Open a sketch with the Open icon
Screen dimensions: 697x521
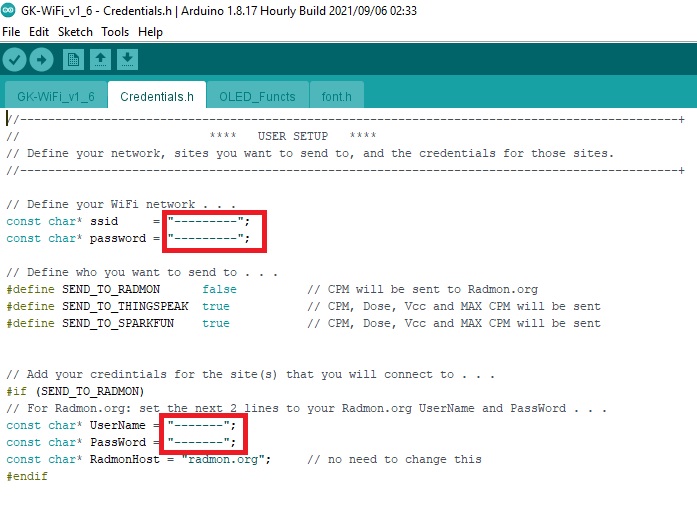click(x=100, y=60)
